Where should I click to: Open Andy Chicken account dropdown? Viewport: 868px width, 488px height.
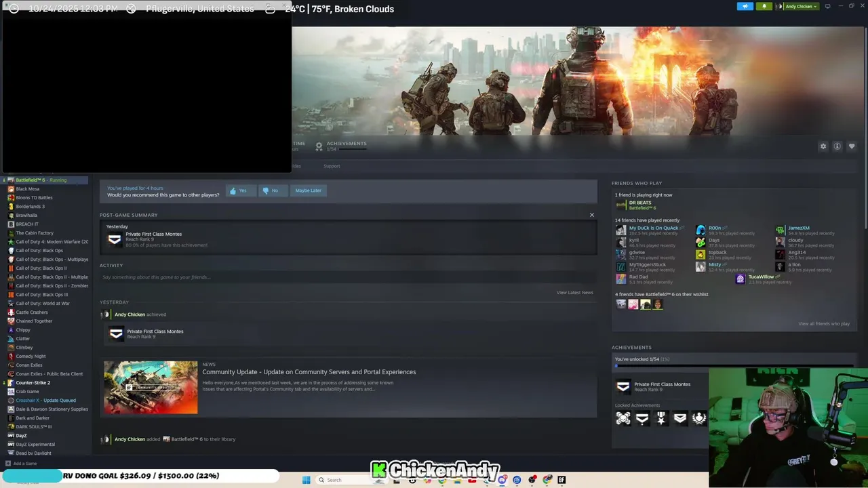coord(797,6)
